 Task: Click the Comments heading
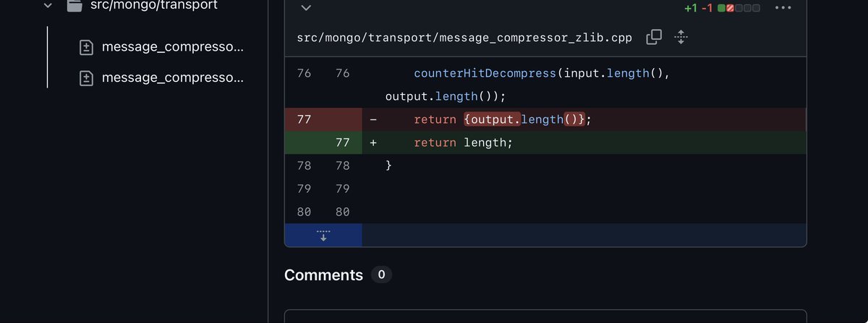click(323, 275)
